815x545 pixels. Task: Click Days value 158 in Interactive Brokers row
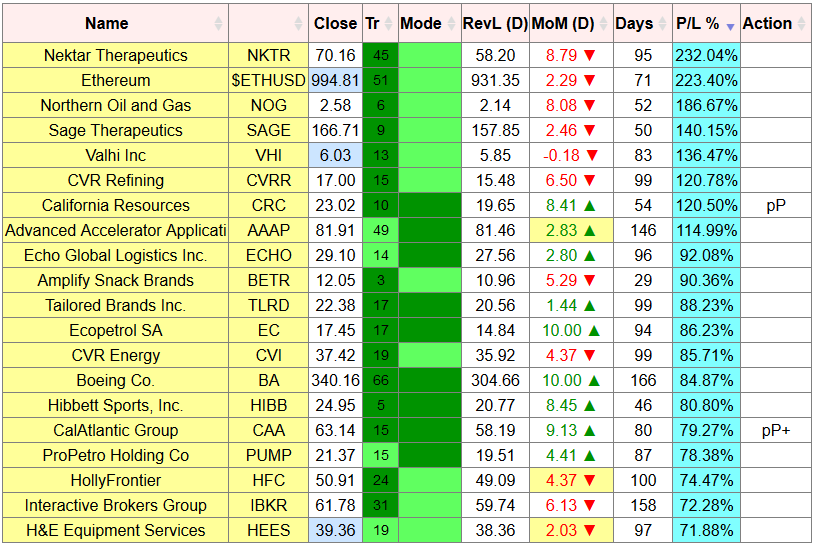[x=643, y=506]
